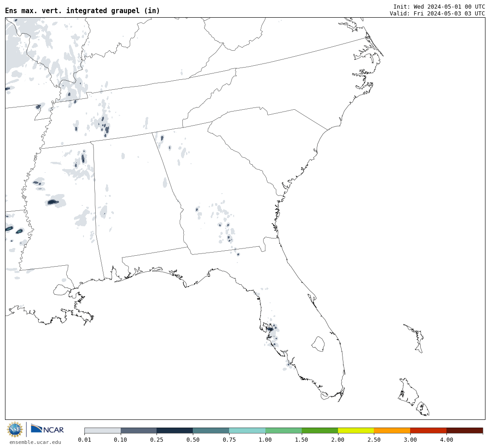Click the 0.25–0.50 dark navy colorbar segment
The image size is (490, 448).
click(175, 431)
